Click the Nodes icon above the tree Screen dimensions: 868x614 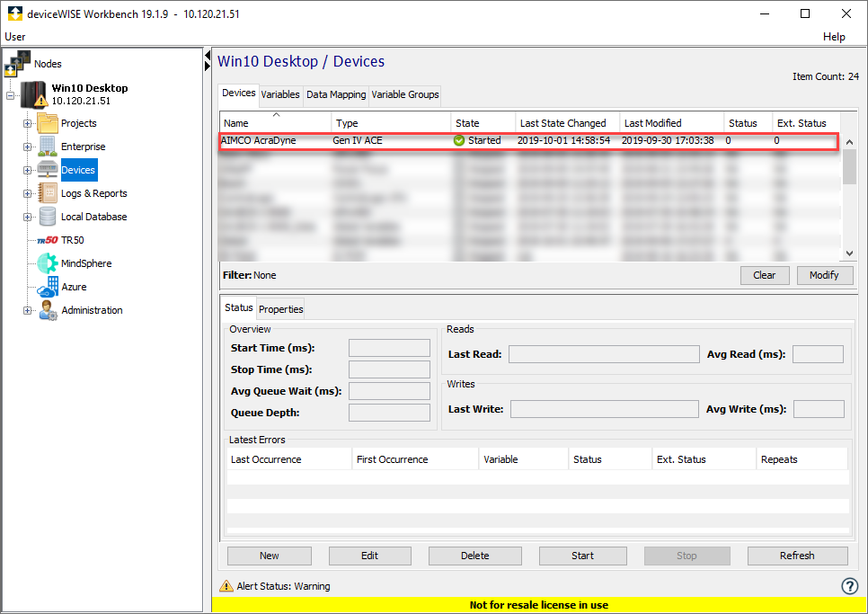(x=16, y=61)
